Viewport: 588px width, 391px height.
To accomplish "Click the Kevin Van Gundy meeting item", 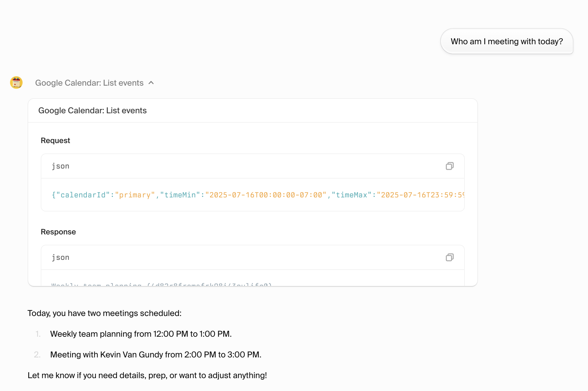I will tap(155, 355).
